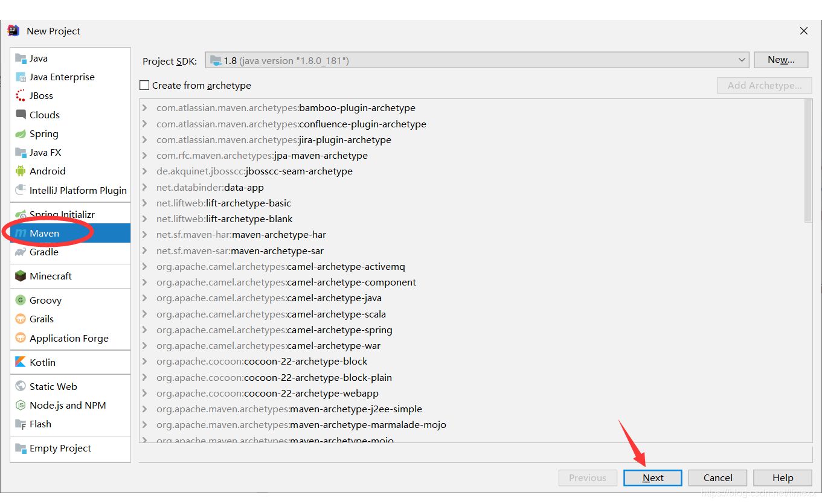Click the Application Forge orange icon
The image size is (822, 504).
point(21,339)
